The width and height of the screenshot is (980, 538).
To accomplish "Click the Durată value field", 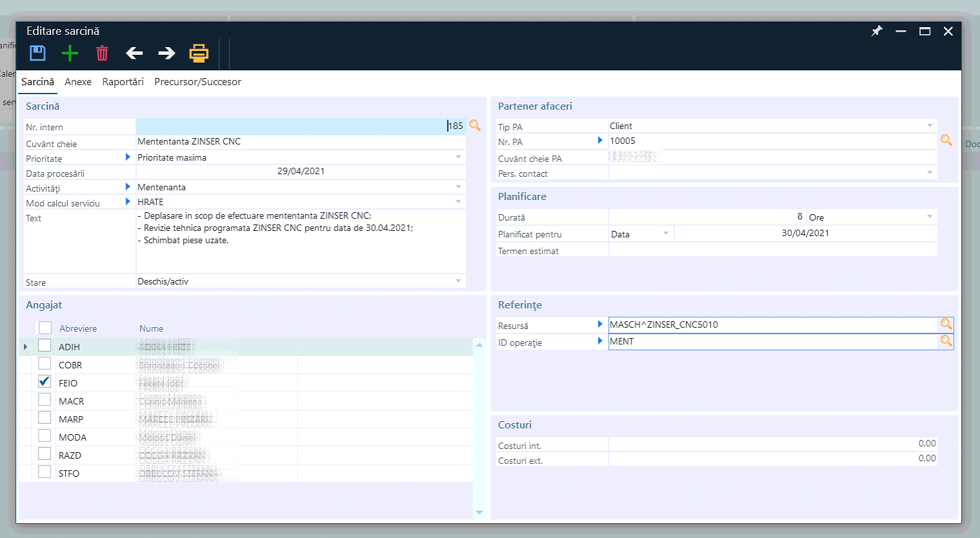I will (707, 217).
